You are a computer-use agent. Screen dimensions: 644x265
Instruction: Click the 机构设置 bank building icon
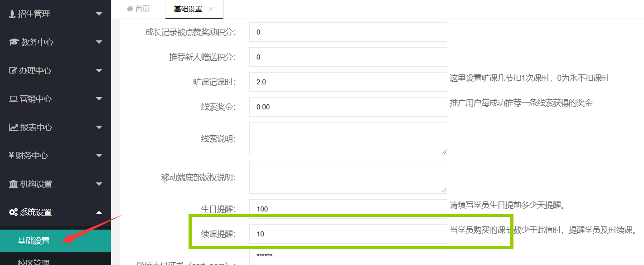point(14,184)
